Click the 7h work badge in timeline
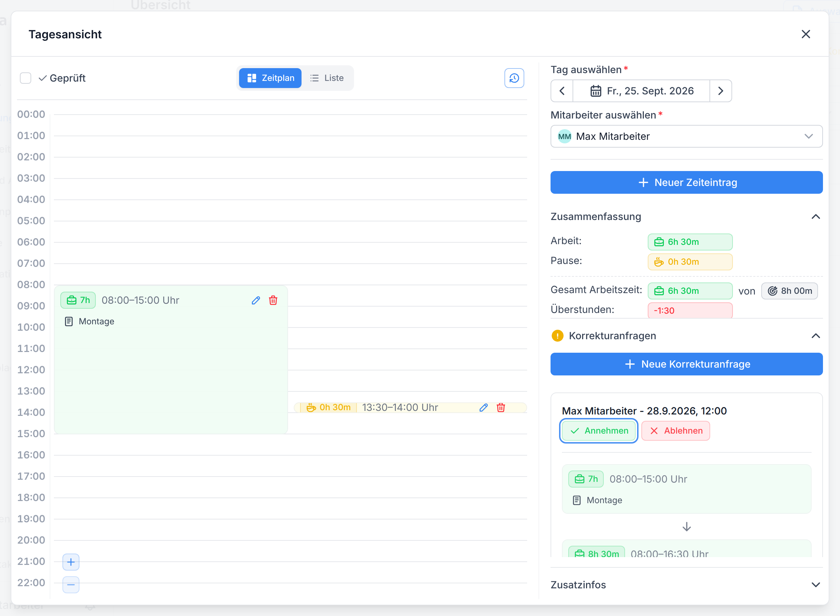Screen dimensions: 840x616 78,300
